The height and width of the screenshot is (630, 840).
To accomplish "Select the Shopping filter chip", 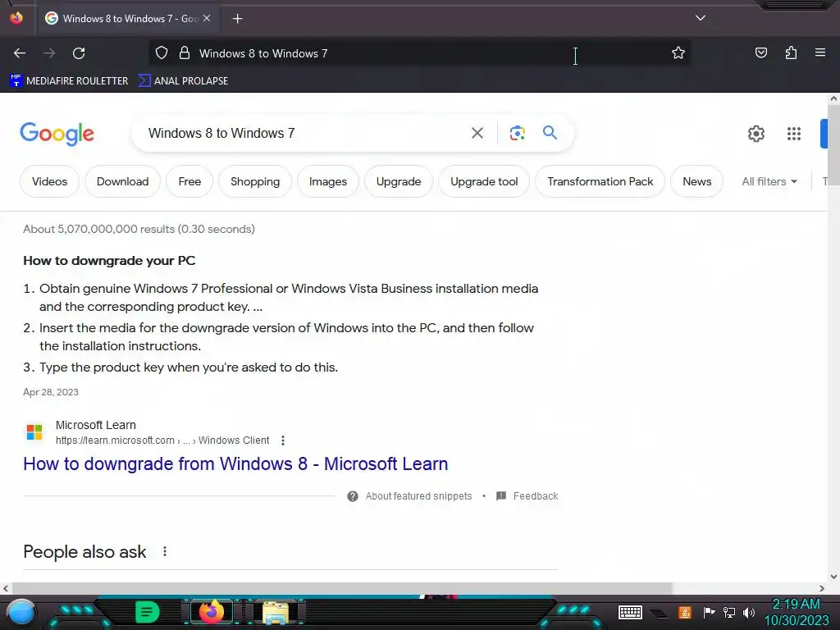I will pyautogui.click(x=255, y=181).
